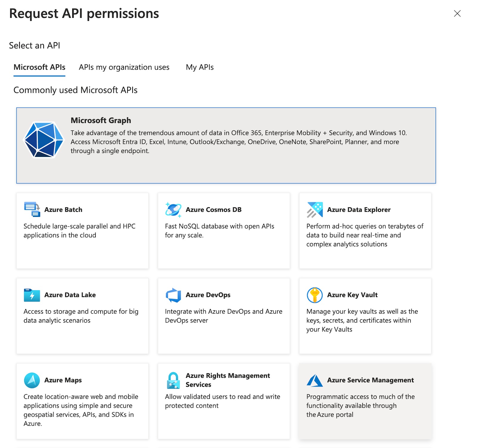
Task: Select Azure Service Management card title
Action: (x=370, y=380)
